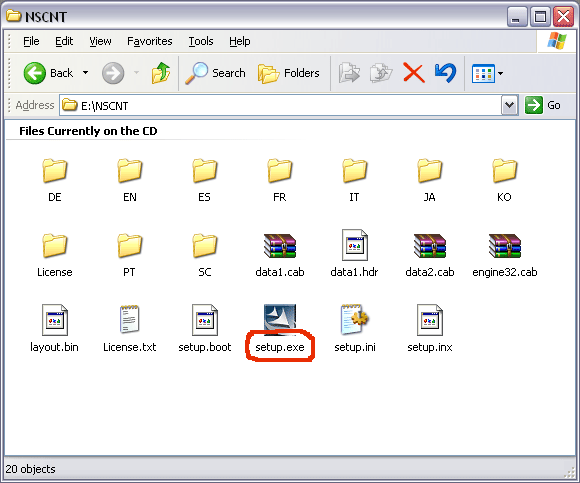
Task: Click the setup.exe file name label
Action: [280, 347]
